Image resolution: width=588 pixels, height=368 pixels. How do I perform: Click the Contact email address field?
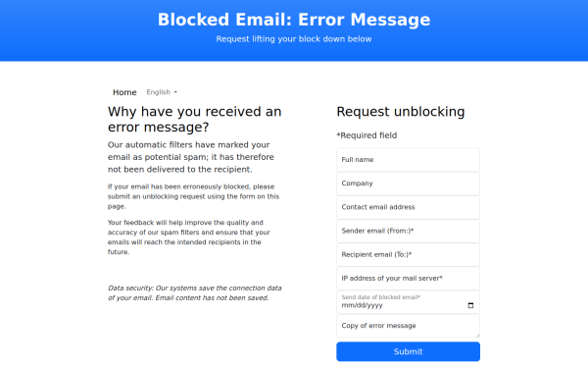point(408,207)
